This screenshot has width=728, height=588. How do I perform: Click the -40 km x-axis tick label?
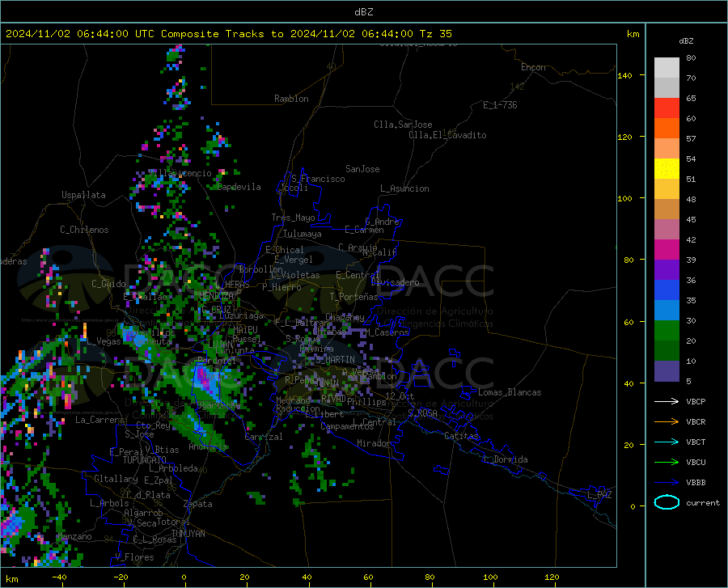[59, 577]
